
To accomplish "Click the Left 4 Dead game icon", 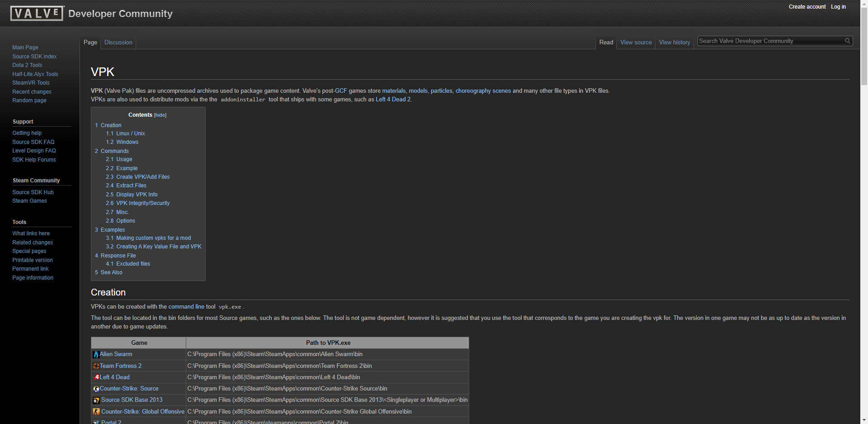I will click(x=96, y=377).
